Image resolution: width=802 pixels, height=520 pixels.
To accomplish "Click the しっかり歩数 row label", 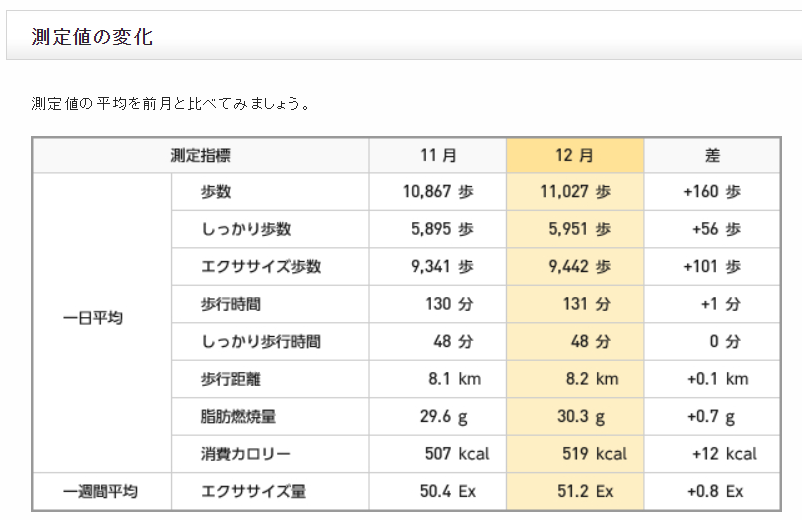I will tap(246, 229).
